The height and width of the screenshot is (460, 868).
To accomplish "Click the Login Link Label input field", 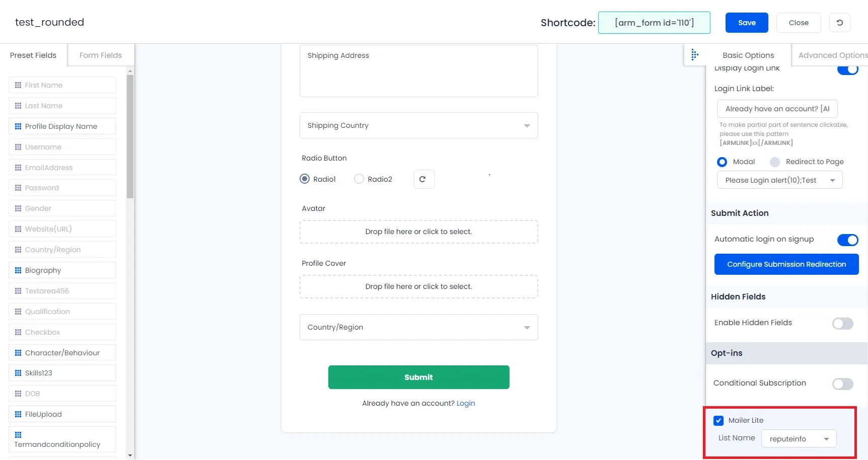I will [777, 109].
